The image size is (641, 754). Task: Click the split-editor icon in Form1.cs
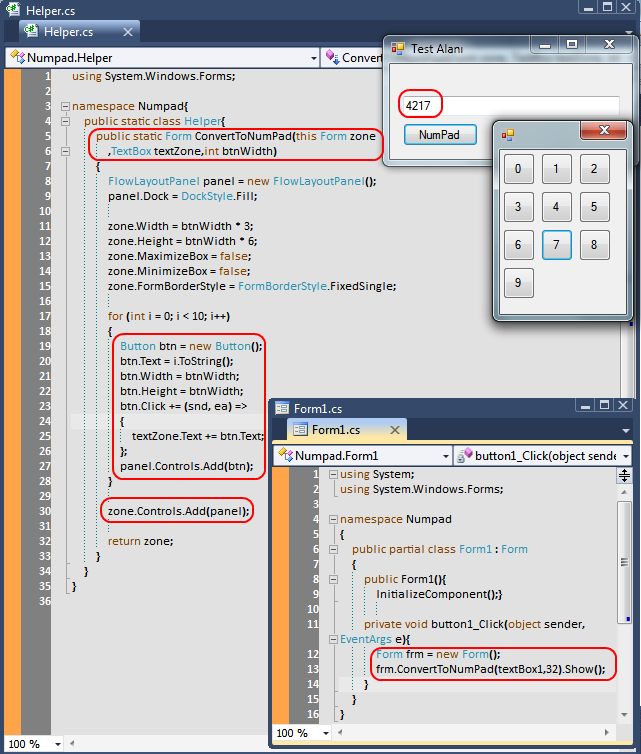click(625, 475)
